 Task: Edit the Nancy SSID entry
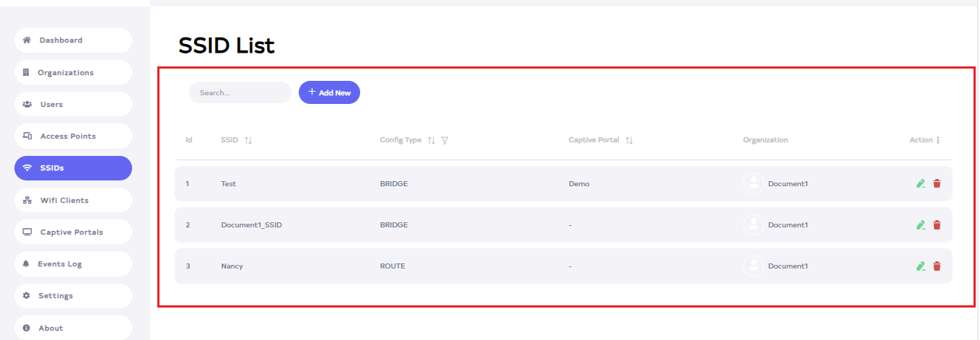(921, 266)
